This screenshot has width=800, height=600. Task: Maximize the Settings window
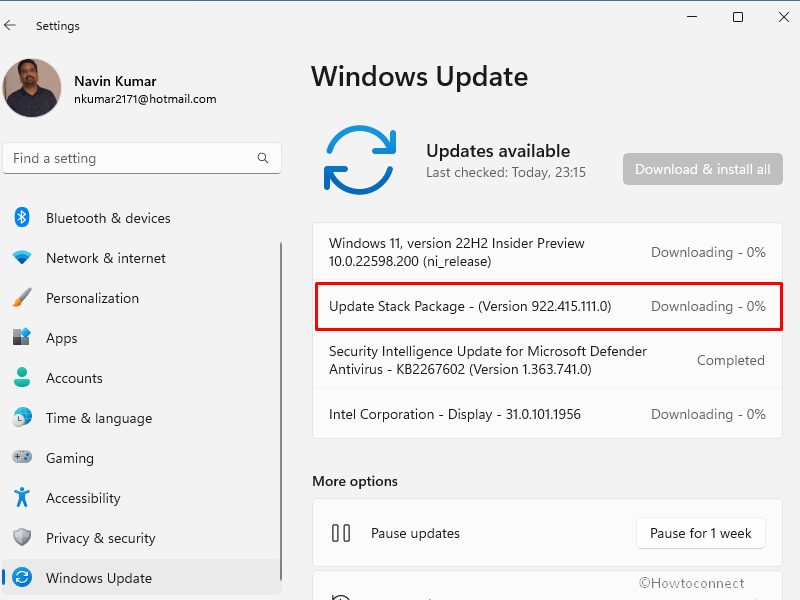pyautogui.click(x=738, y=17)
